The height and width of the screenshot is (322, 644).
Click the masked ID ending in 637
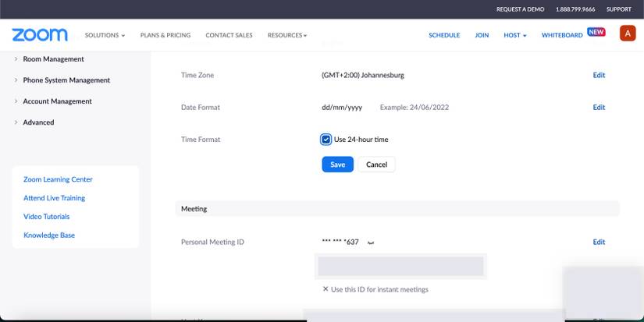point(340,242)
